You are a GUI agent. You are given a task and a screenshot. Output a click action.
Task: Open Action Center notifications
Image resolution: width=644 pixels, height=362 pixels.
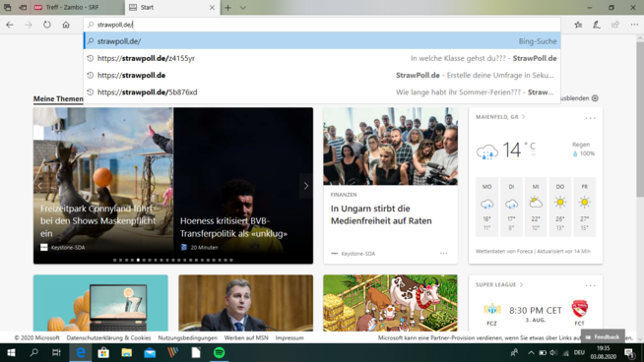629,352
